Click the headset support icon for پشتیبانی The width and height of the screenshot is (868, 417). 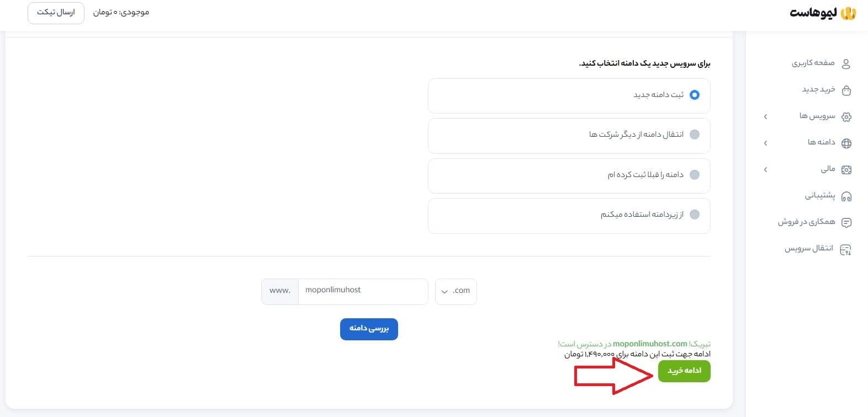(x=846, y=196)
